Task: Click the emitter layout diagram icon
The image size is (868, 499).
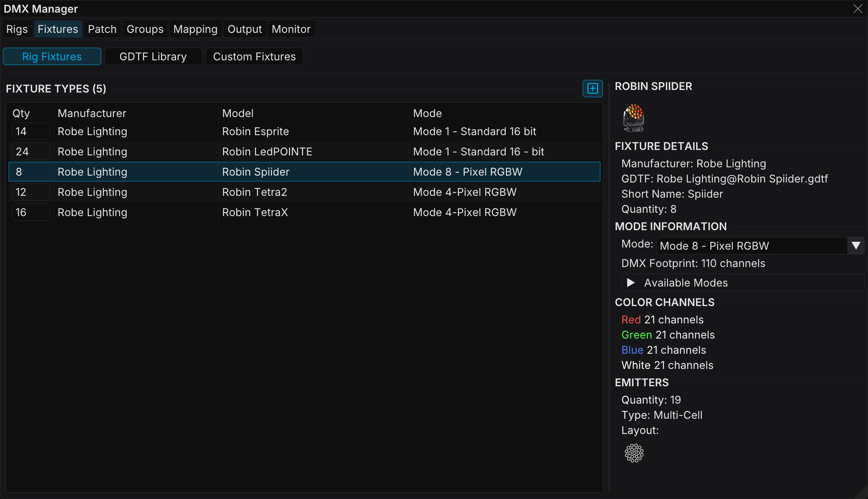Action: [x=634, y=453]
